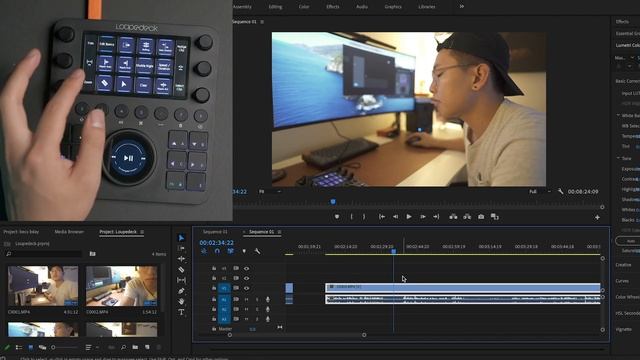This screenshot has width=640, height=360.
Task: Select the C0001.MP4 clip thumbnail
Action: pyautogui.click(x=43, y=286)
